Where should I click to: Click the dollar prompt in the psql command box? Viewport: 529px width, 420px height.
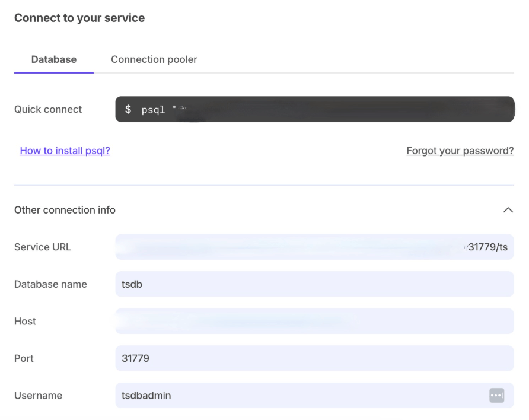click(x=128, y=109)
